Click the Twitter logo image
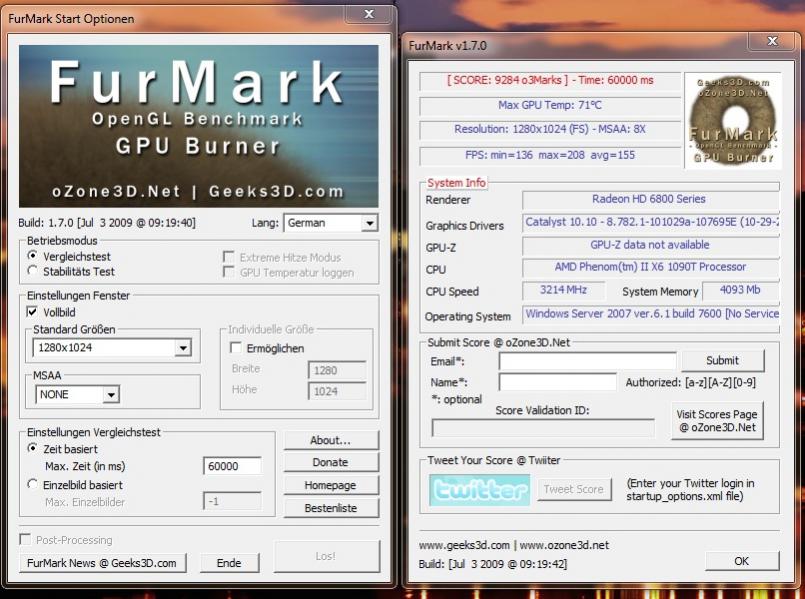This screenshot has width=805, height=599. point(480,490)
